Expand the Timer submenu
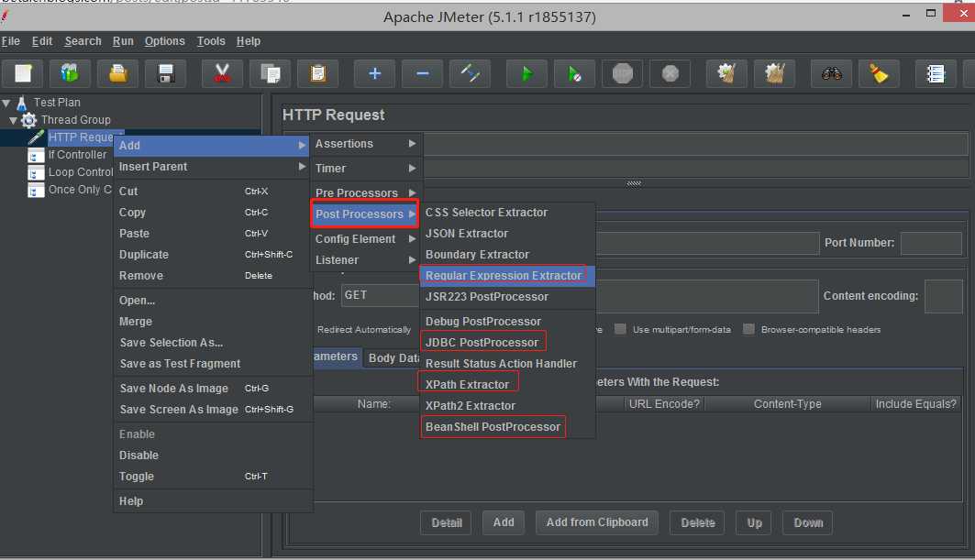 click(366, 169)
